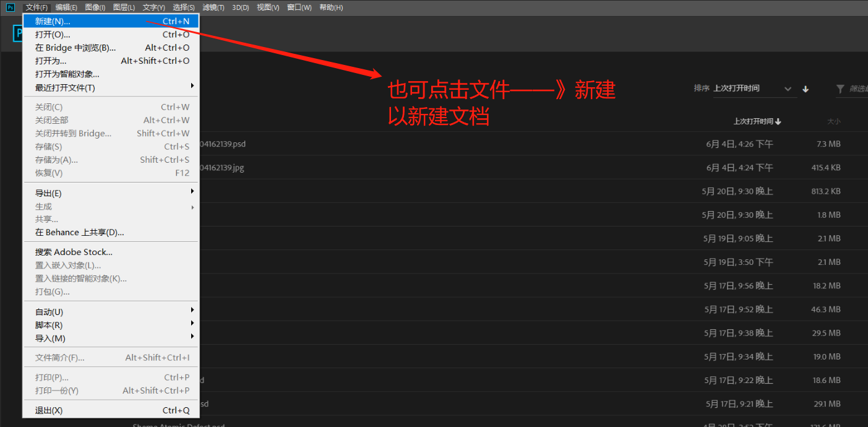Select the recent file row sized 18.6 MB

tap(534, 380)
